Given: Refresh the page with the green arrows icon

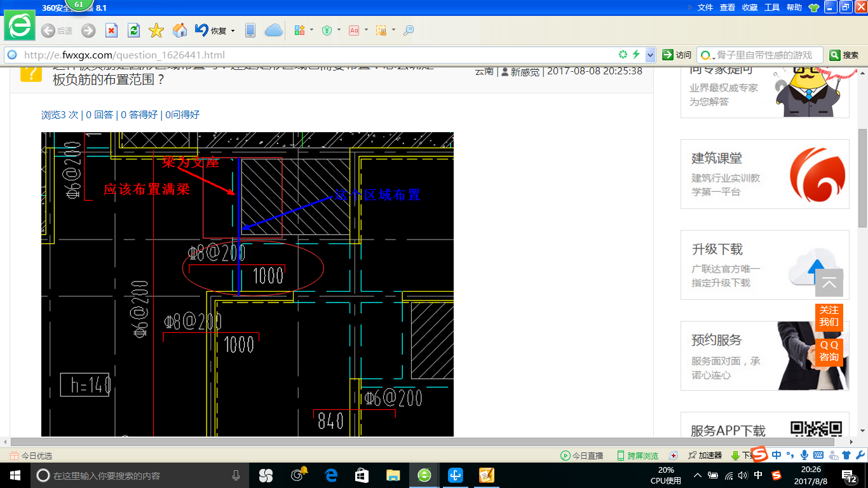Looking at the screenshot, I should click(133, 30).
